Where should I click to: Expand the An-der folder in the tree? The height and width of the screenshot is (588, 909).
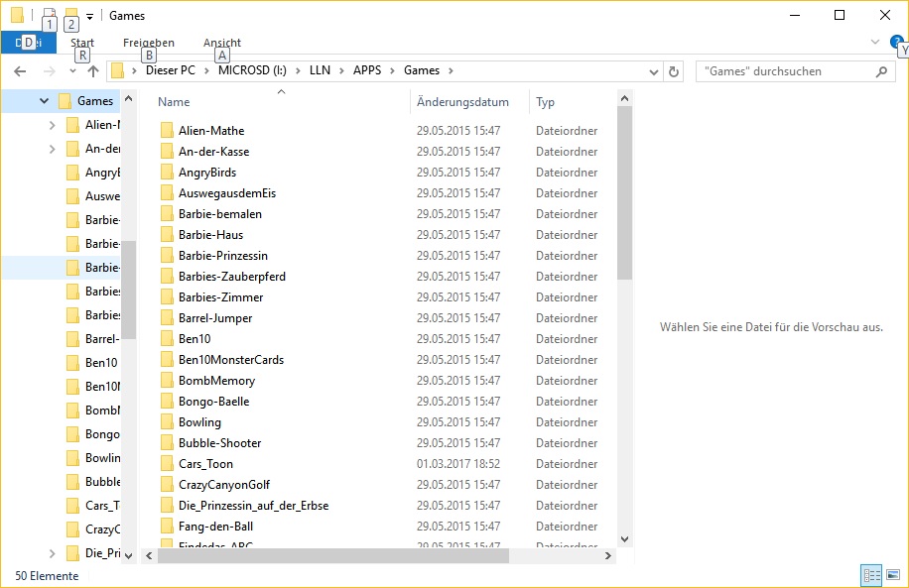(x=53, y=149)
